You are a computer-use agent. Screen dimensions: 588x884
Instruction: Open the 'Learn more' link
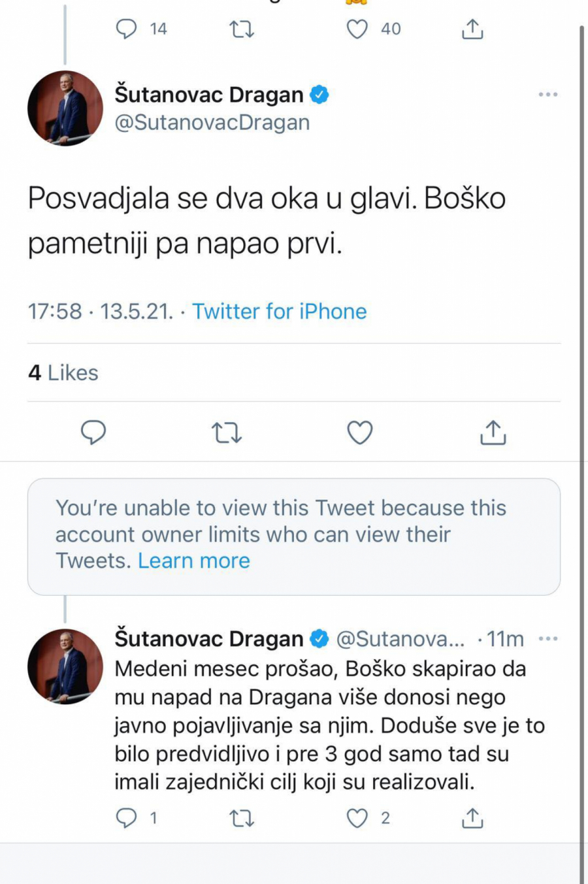tap(194, 561)
